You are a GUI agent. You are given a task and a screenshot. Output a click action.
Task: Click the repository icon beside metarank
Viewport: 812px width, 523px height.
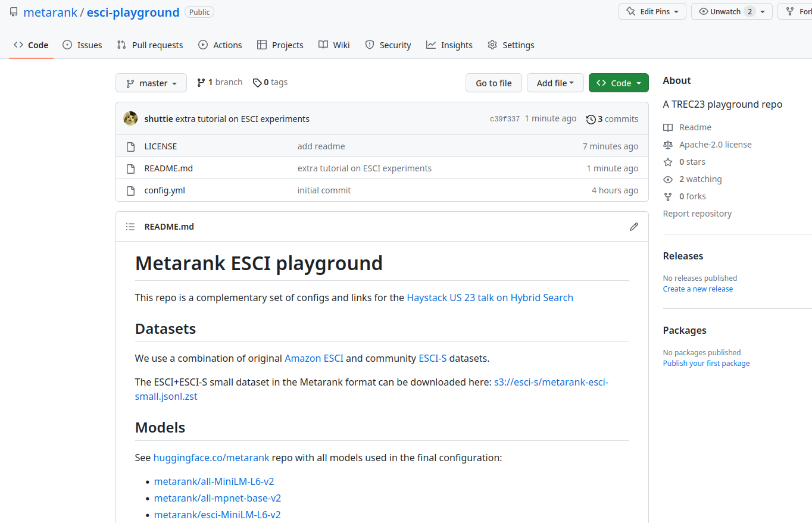pos(14,12)
